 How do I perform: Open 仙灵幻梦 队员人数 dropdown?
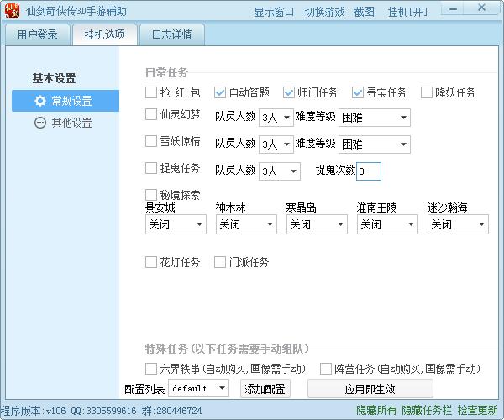tap(276, 118)
